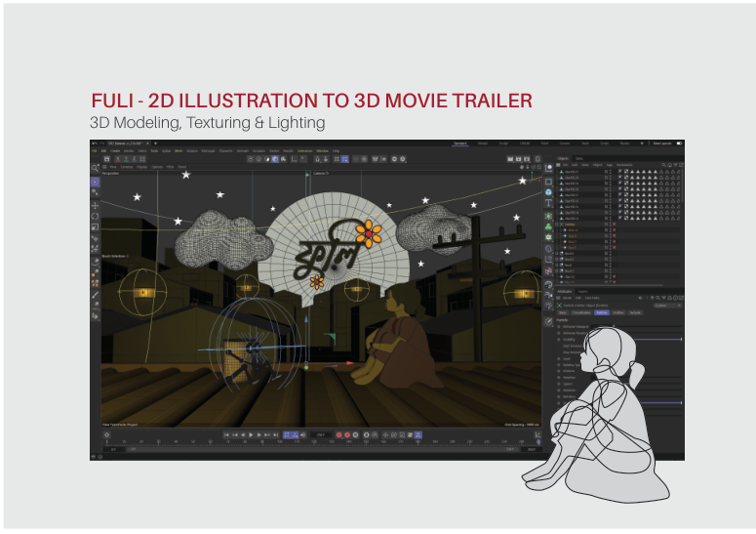Click the Visibility slider in Attributes panel
Viewport: 756px width, 534px height.
tap(657, 340)
